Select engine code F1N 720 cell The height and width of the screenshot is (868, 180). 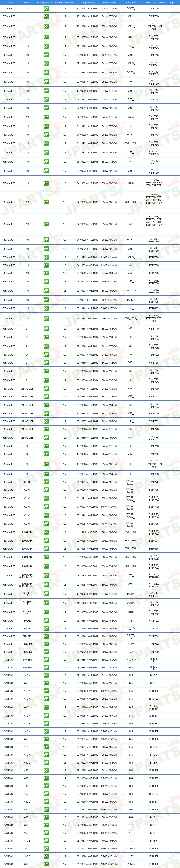(154, 652)
